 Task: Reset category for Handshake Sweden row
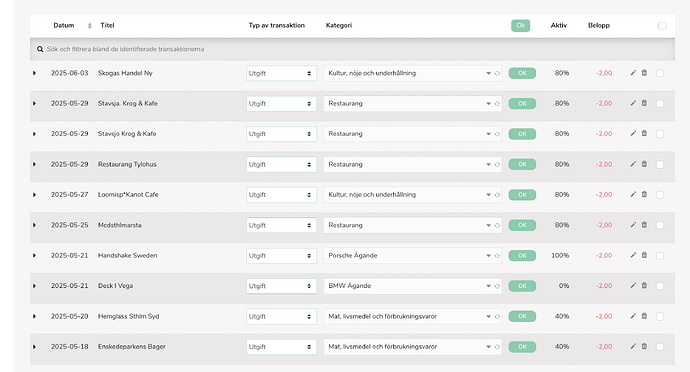[497, 256]
